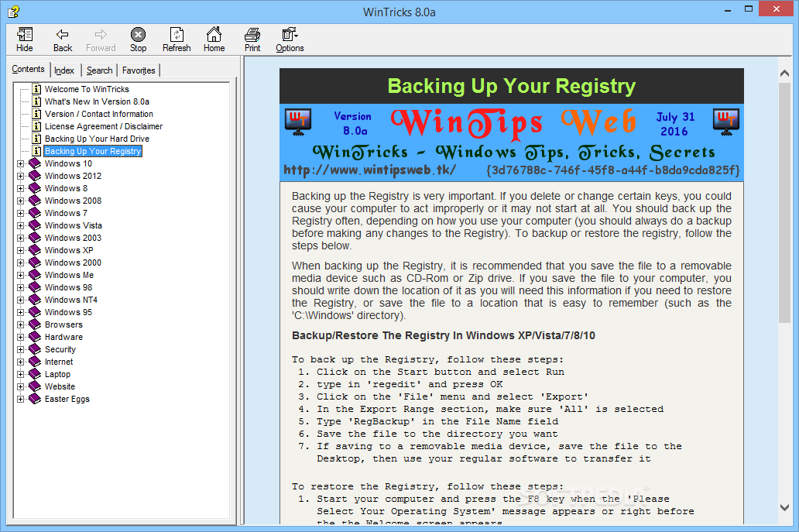Expand the Windows 10 tree node

(x=20, y=163)
